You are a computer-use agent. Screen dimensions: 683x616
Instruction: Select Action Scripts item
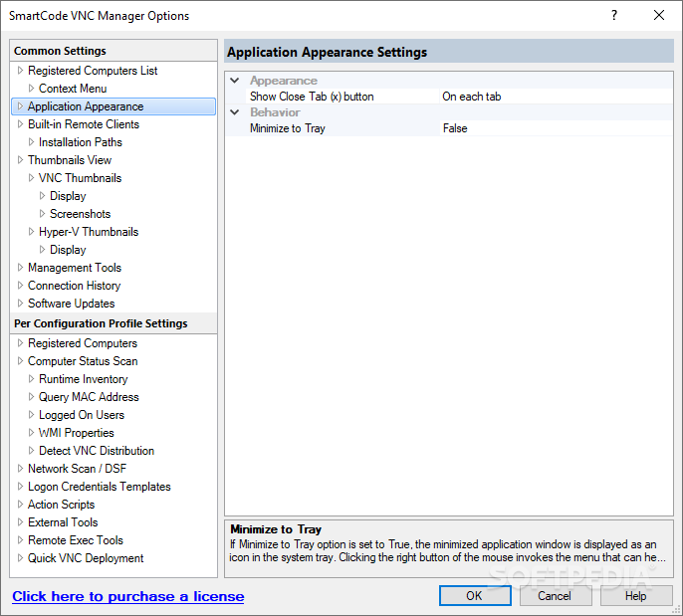click(x=62, y=505)
